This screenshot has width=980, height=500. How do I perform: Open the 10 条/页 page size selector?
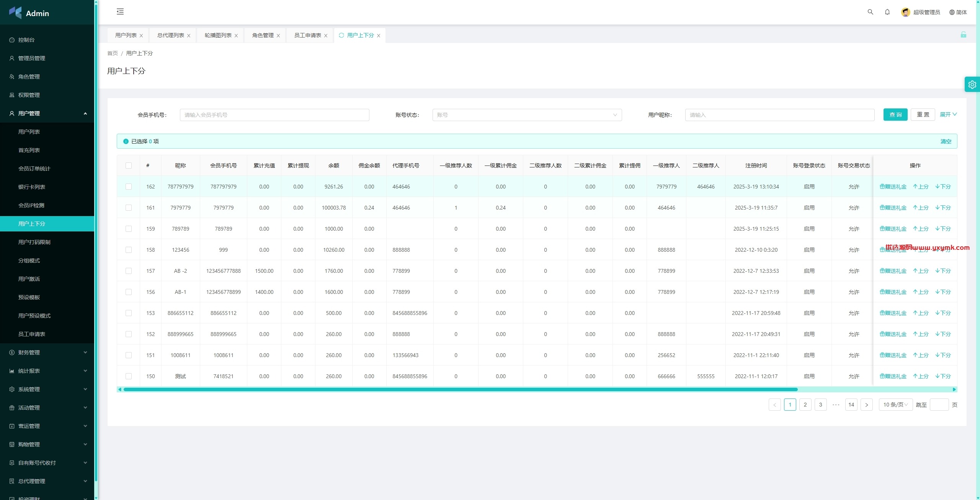895,405
